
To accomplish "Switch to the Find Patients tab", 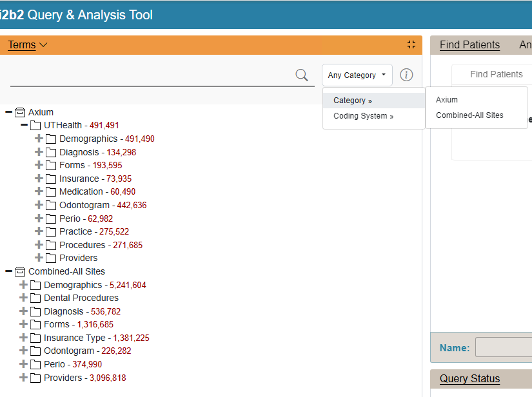I will 469,44.
